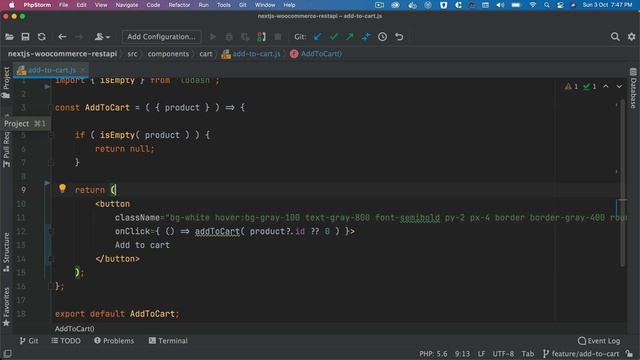Click the 9:13 line column indicator
Viewport: 640px width, 360px height.
[462, 354]
